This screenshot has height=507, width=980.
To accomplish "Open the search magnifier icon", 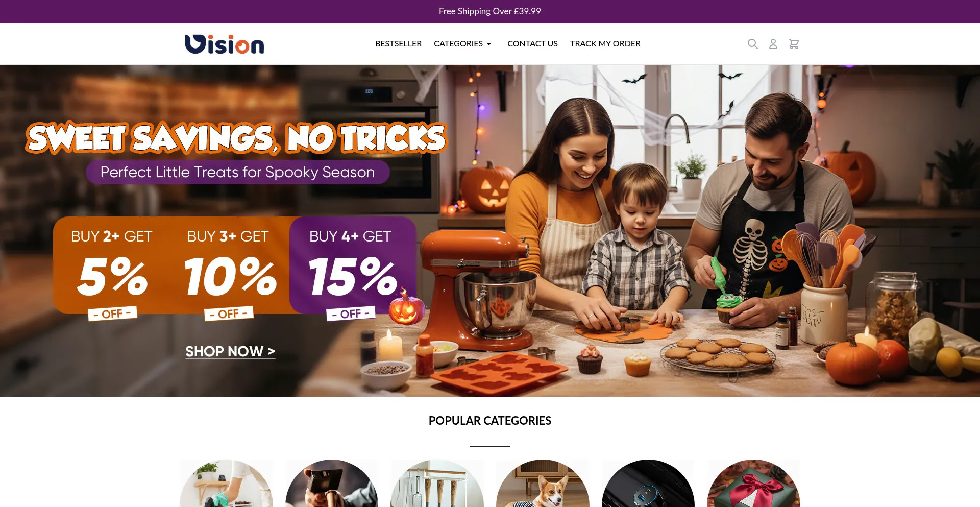I will pos(752,44).
